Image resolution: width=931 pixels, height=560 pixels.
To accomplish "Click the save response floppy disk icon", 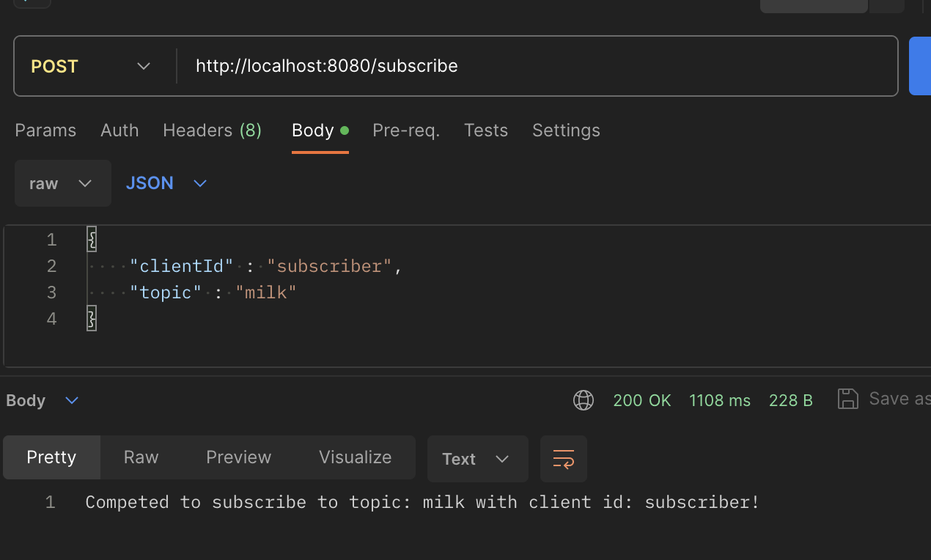I will (847, 399).
